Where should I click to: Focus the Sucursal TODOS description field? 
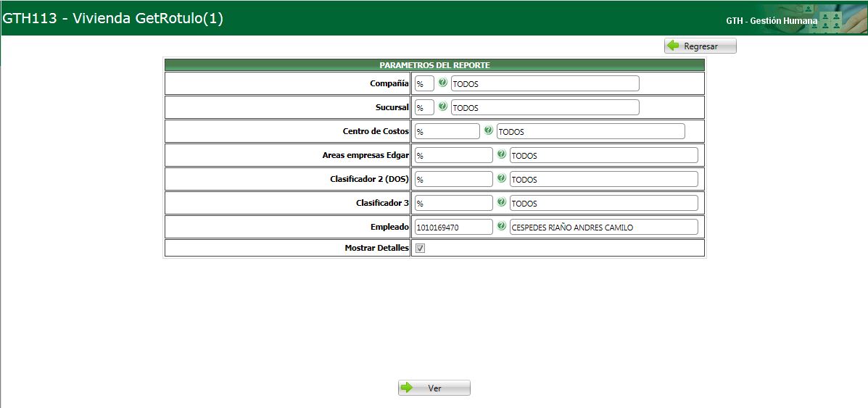pyautogui.click(x=545, y=107)
